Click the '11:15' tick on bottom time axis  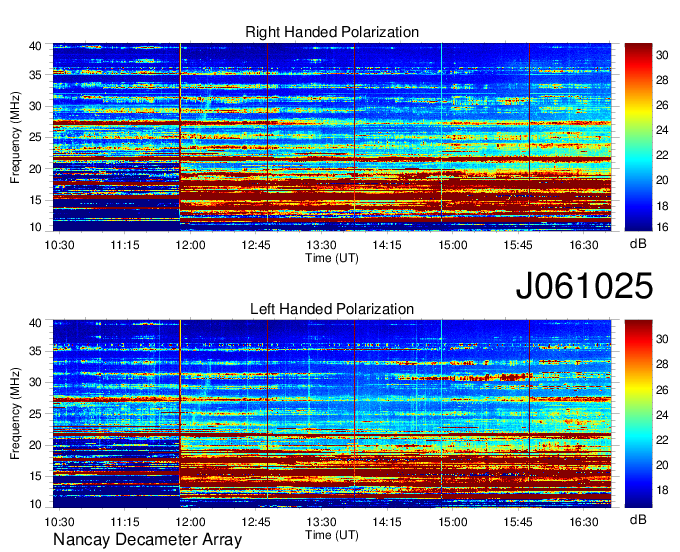click(125, 522)
